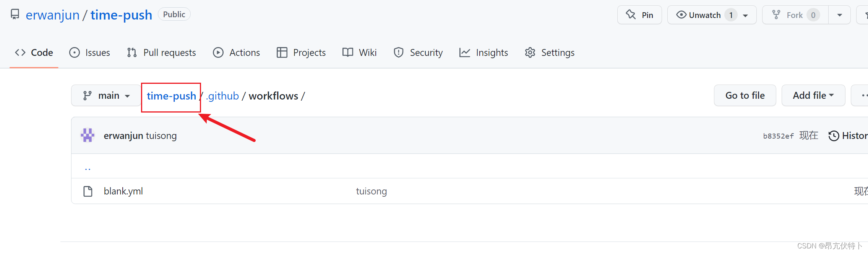Go to the Security tab
This screenshot has height=253, width=868.
point(418,52)
